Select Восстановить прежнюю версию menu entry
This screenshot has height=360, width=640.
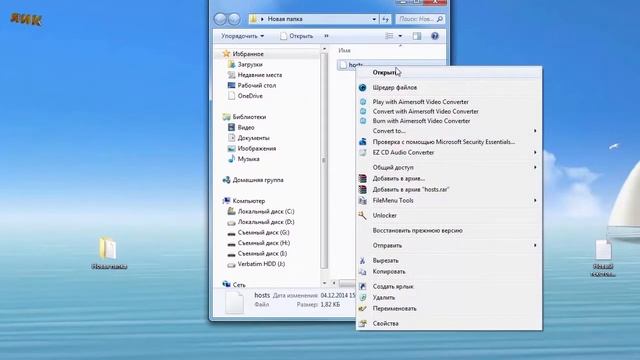tap(449, 230)
